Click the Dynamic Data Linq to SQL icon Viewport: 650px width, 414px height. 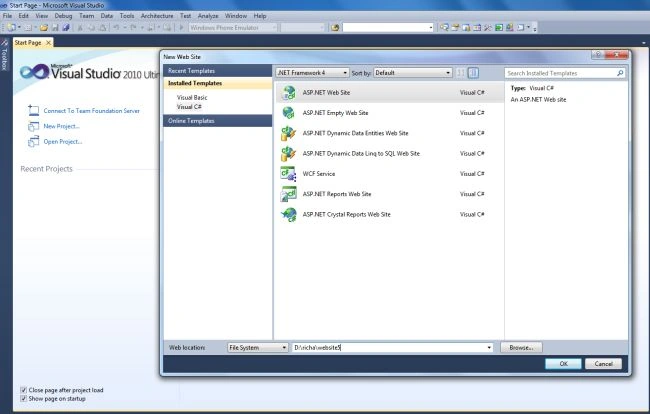(289, 153)
